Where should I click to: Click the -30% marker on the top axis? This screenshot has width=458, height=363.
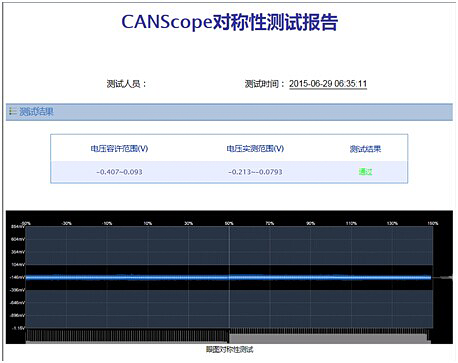66,223
